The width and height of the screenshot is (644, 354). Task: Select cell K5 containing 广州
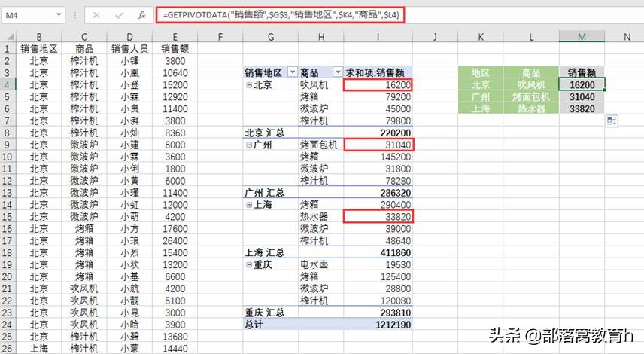tap(481, 96)
